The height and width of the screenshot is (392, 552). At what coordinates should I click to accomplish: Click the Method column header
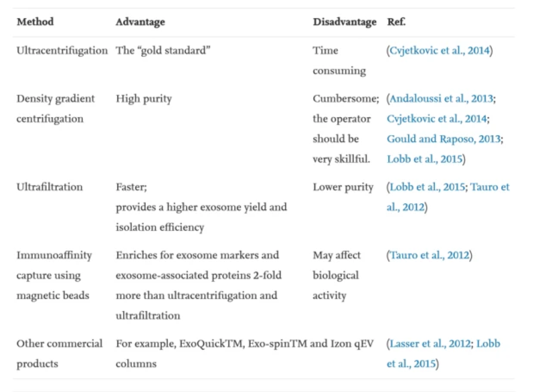coord(35,22)
